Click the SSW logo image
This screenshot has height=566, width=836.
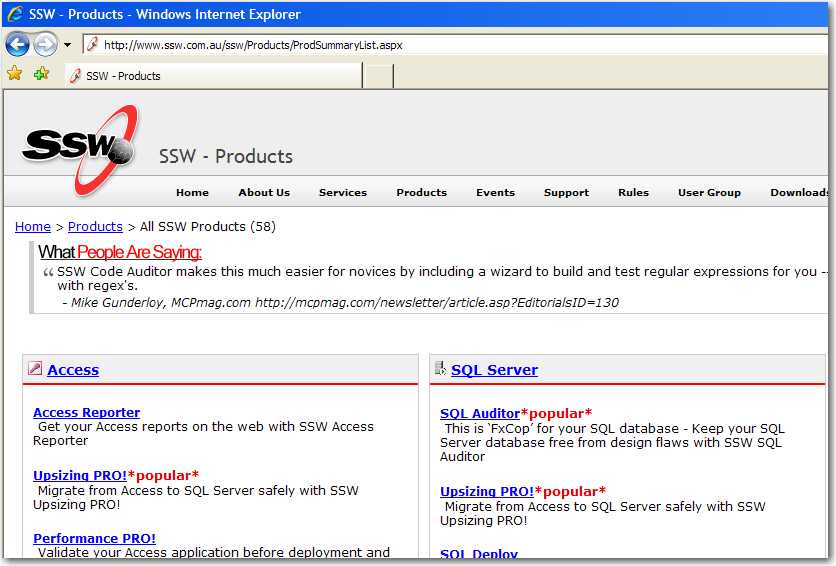[80, 148]
